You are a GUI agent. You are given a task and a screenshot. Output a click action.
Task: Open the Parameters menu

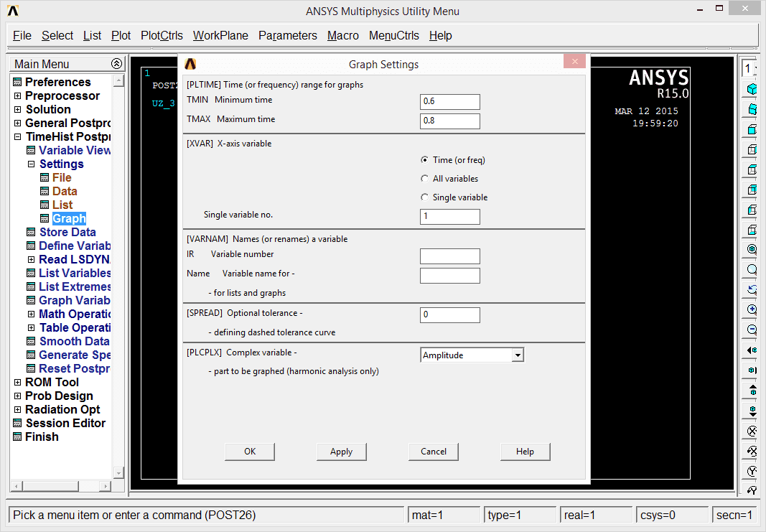(x=288, y=36)
